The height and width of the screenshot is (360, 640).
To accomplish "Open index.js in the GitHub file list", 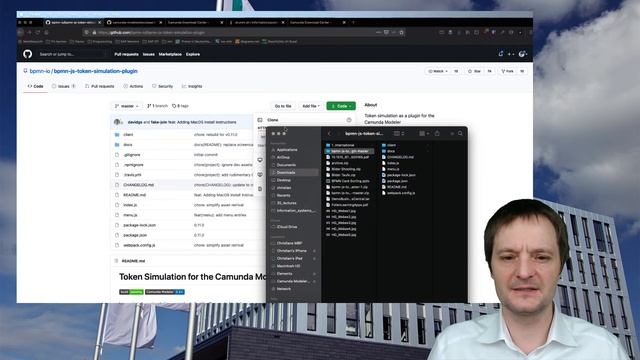I will [130, 205].
